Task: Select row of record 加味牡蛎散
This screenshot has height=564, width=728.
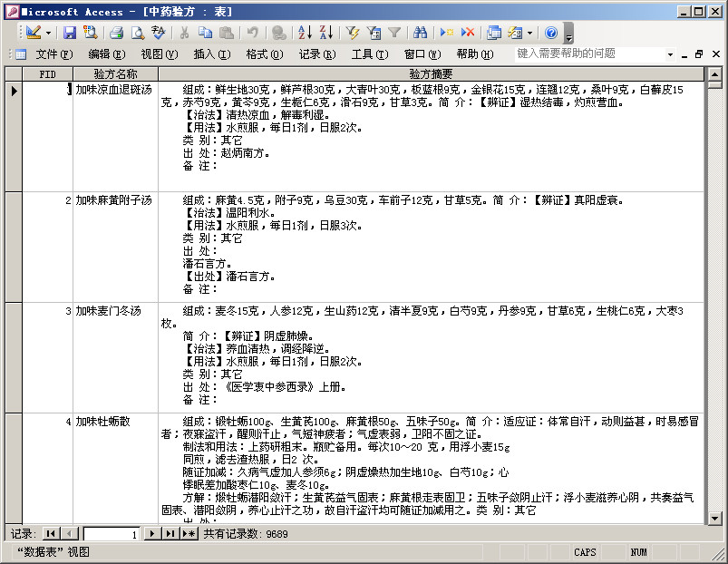Action: click(x=14, y=469)
